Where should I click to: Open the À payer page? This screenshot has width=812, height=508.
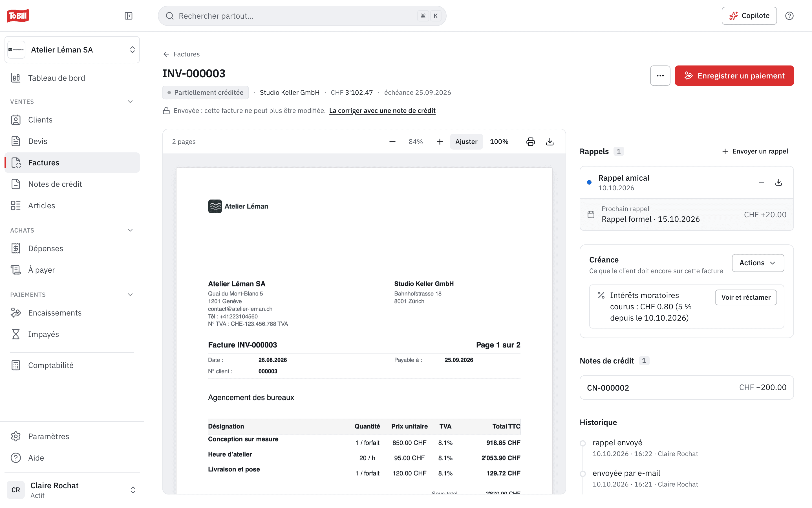(x=72, y=270)
